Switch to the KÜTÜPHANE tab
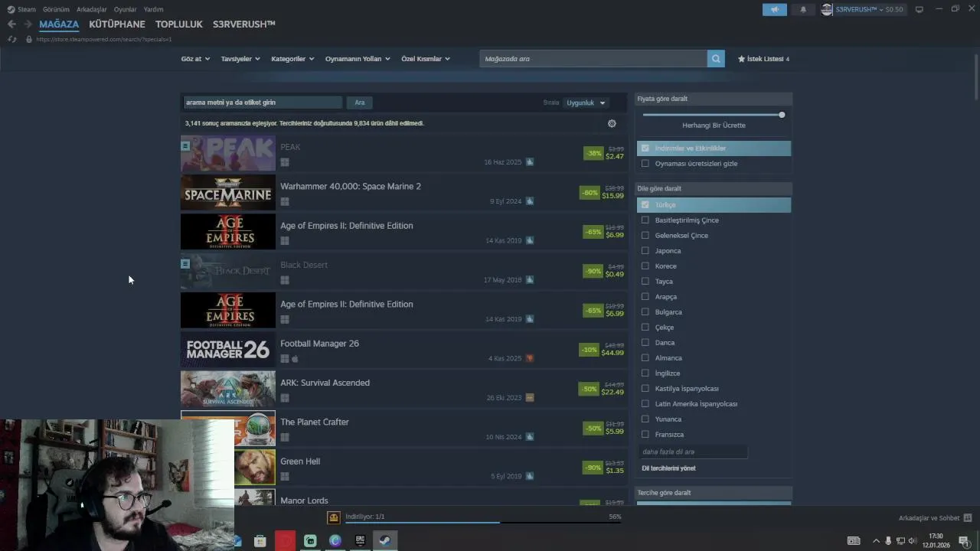980x551 pixels. pos(117,24)
